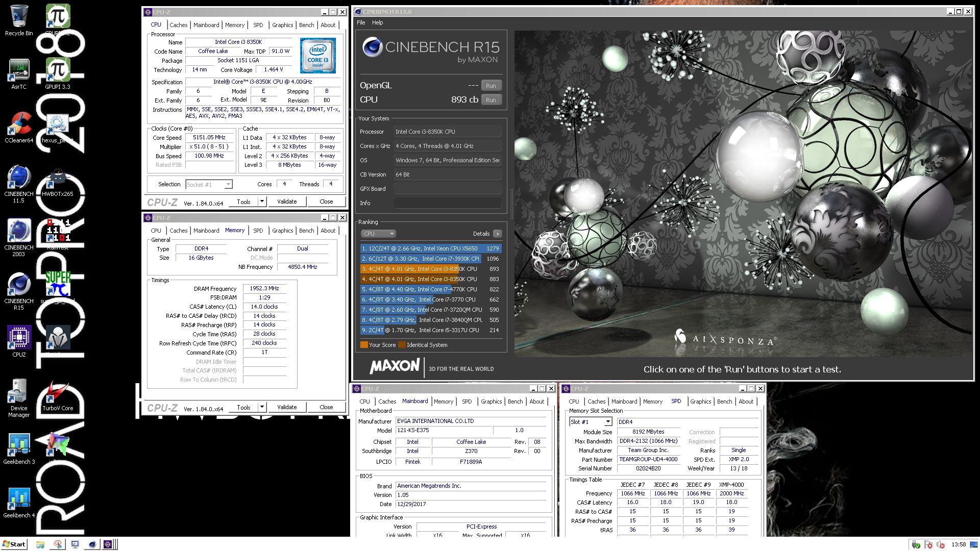The image size is (980, 551).
Task: Click the Action Center flag tray icon
Action: click(x=928, y=545)
